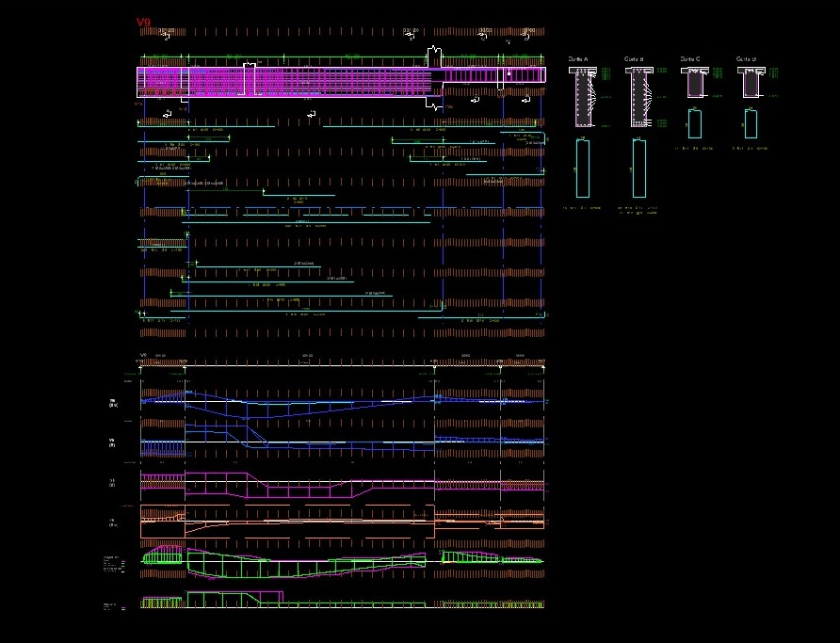The width and height of the screenshot is (840, 643).
Task: Select the Corte B heading label
Action: pyautogui.click(x=634, y=58)
